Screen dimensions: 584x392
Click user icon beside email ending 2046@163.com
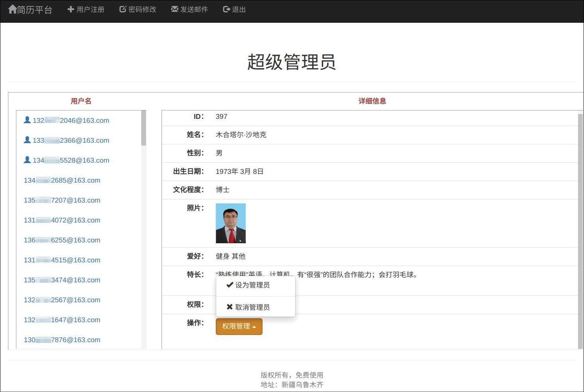[x=27, y=120]
